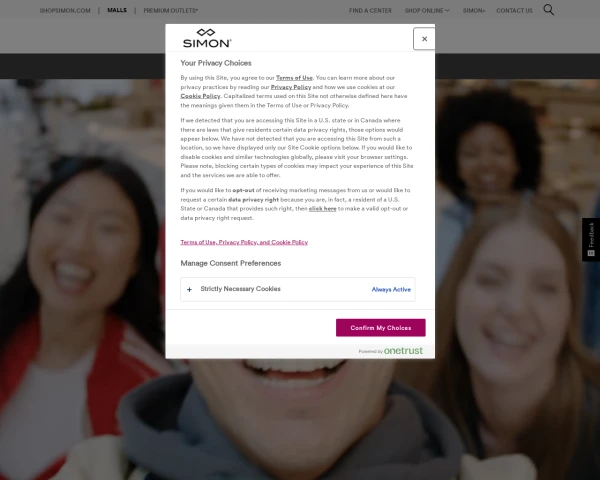Image resolution: width=600 pixels, height=480 pixels.
Task: Click the OneTrust logo
Action: coord(403,351)
